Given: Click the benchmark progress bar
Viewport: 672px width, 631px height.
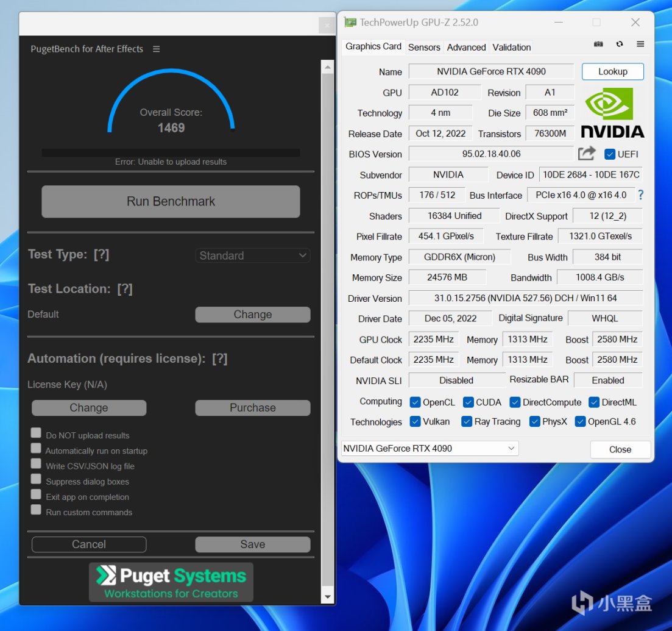Looking at the screenshot, I should [171, 152].
